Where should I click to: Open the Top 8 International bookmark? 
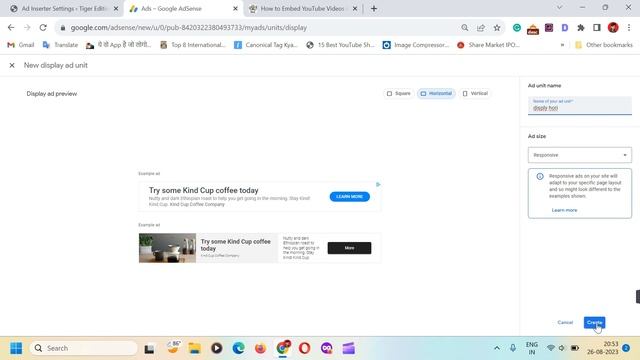point(193,45)
